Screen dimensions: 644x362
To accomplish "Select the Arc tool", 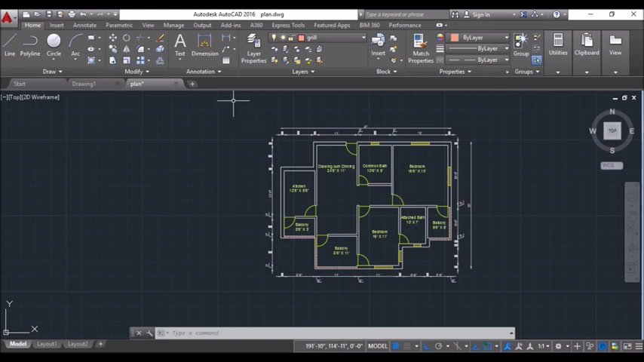I will 75,44.
